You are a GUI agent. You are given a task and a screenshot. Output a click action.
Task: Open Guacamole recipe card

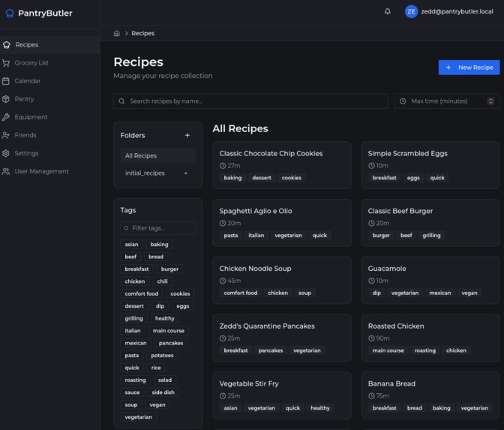[x=430, y=281]
